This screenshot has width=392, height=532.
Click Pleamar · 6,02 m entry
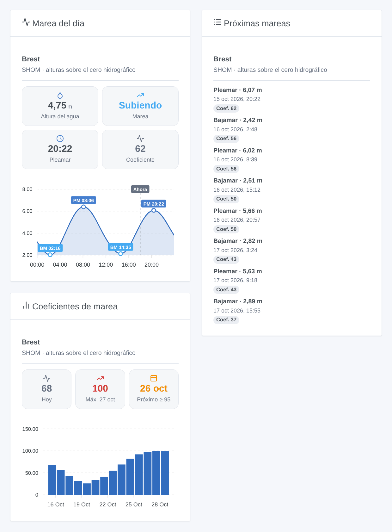pos(238,151)
